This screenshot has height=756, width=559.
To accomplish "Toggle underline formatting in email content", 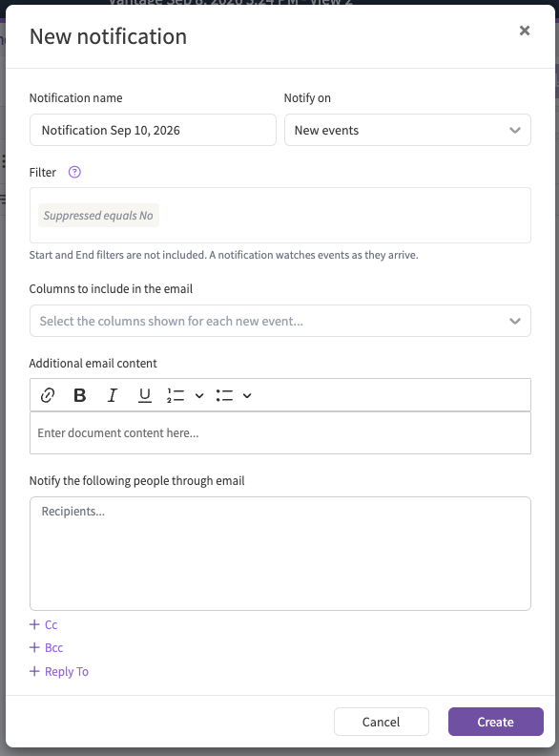I will [145, 395].
